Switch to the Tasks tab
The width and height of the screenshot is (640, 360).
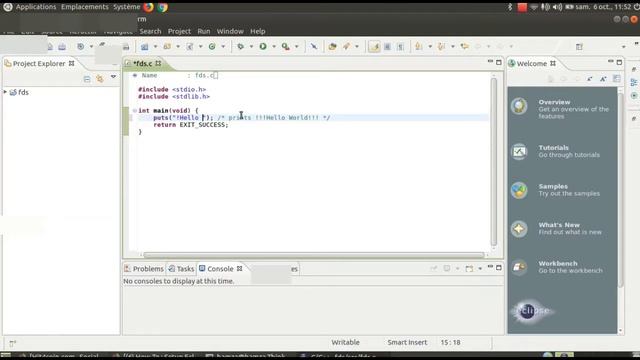click(x=181, y=269)
